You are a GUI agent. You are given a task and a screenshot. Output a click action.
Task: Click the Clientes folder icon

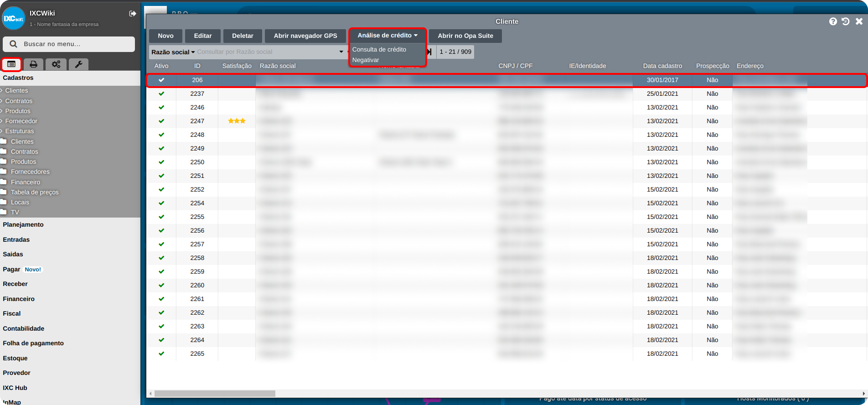click(x=4, y=141)
